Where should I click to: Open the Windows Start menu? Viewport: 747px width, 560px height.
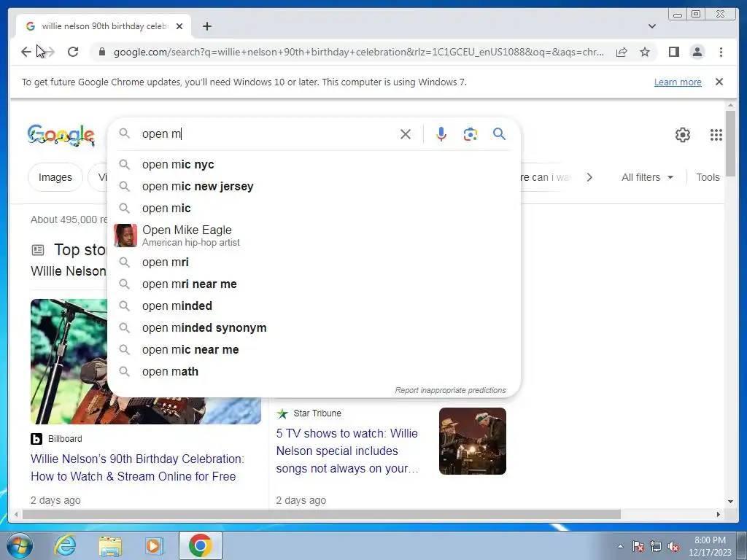(x=19, y=545)
